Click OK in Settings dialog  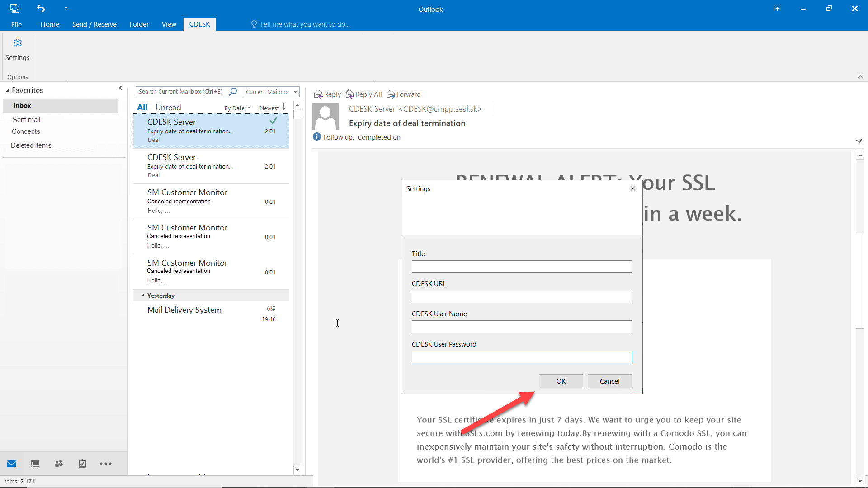coord(561,381)
